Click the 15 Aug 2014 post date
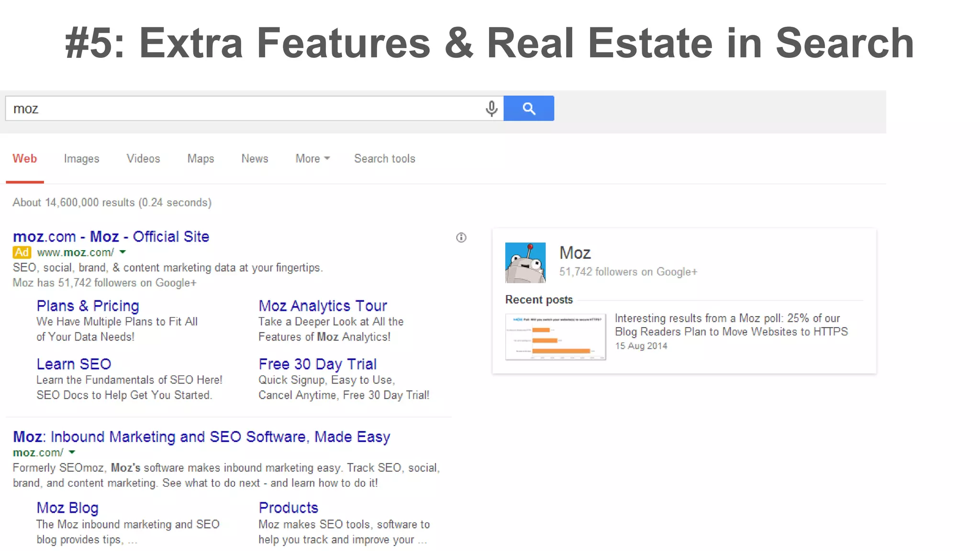980x551 pixels. click(x=641, y=346)
